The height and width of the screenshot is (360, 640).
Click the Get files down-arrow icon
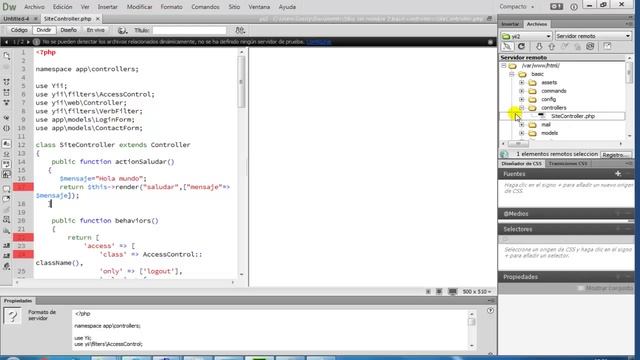point(539,47)
